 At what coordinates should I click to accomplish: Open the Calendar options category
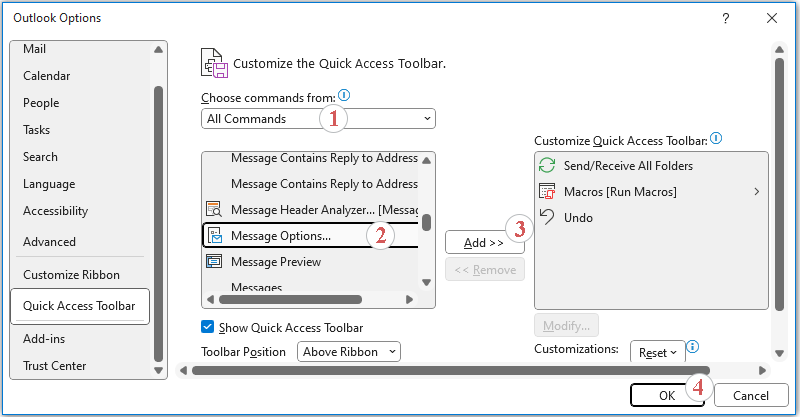point(46,76)
